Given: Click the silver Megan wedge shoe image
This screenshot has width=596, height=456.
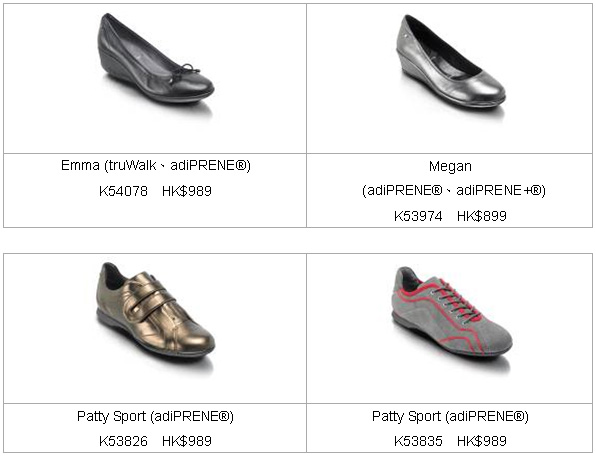Looking at the screenshot, I should tap(450, 62).
